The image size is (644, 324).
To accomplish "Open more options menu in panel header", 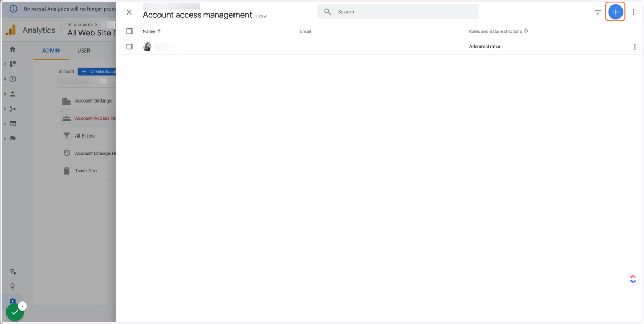I will (x=633, y=12).
